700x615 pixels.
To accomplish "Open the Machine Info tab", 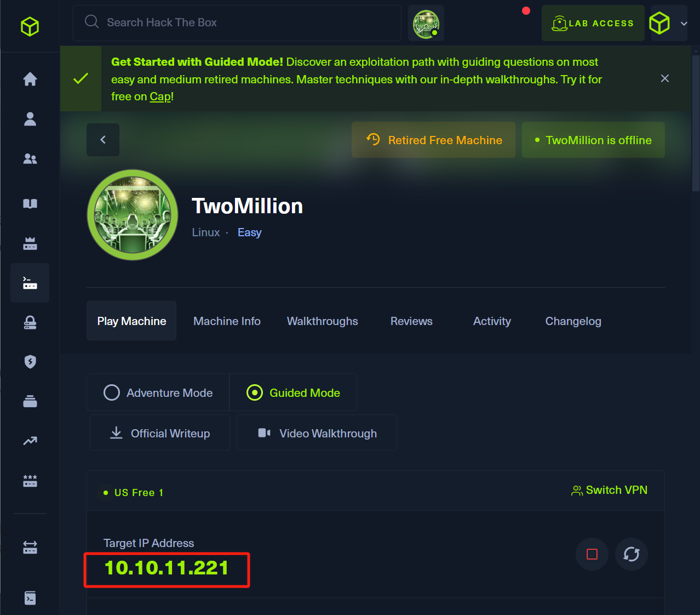I will click(x=227, y=321).
